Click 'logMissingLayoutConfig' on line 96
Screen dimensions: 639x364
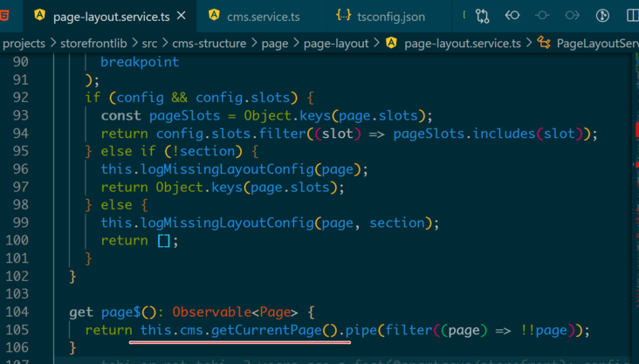(x=227, y=169)
